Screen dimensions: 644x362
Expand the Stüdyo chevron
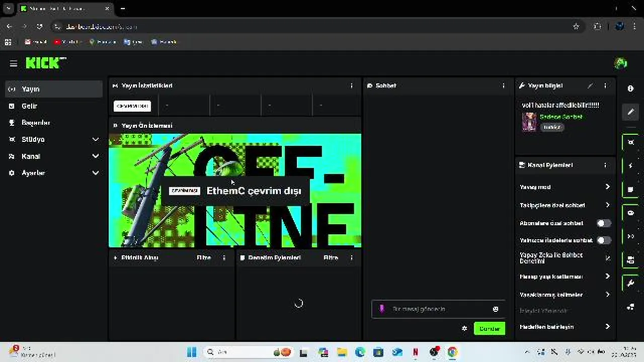click(x=96, y=139)
